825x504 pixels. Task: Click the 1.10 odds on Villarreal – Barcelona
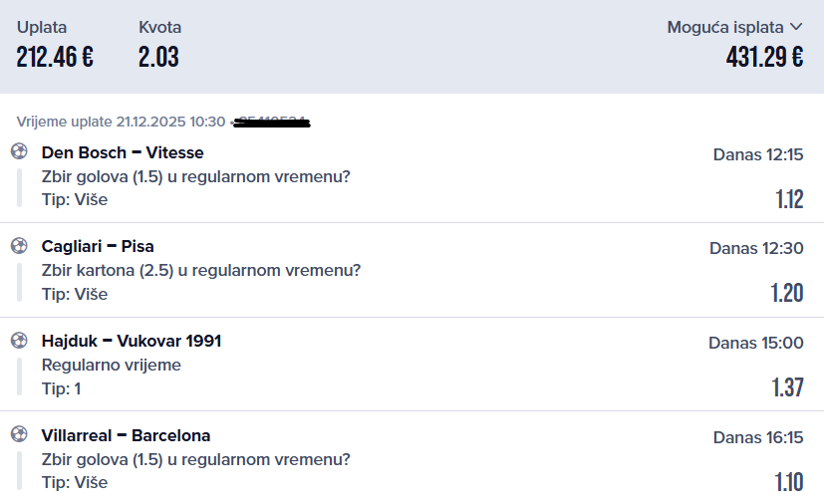pyautogui.click(x=788, y=482)
